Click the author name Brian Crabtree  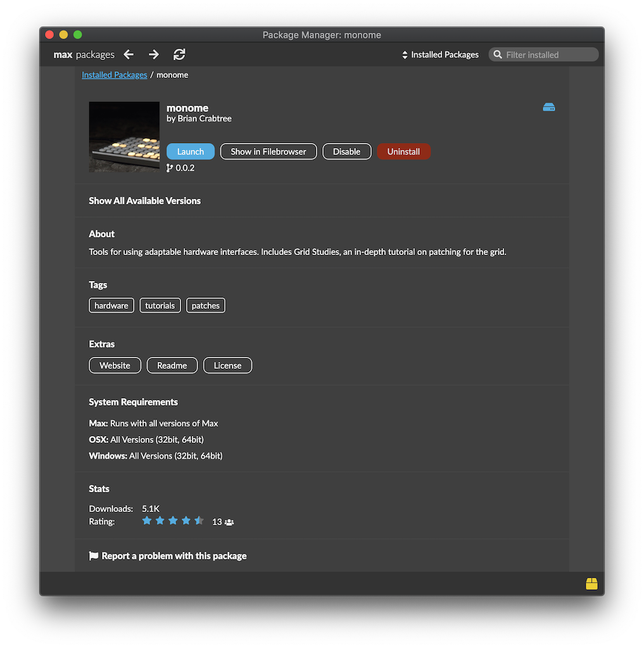click(x=205, y=118)
